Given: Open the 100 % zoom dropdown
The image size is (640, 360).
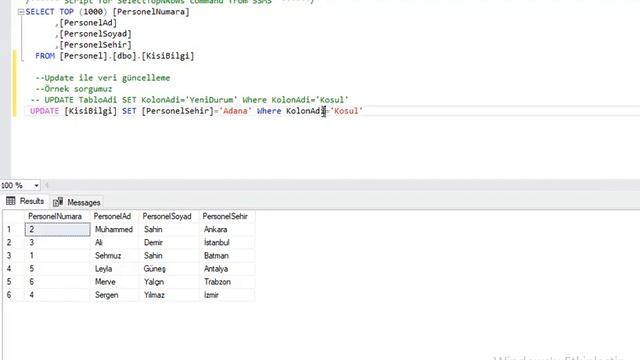Looking at the screenshot, I should pyautogui.click(x=36, y=186).
